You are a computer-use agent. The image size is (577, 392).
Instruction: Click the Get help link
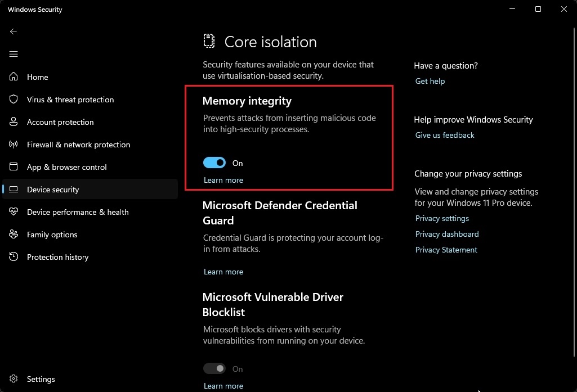click(x=430, y=81)
